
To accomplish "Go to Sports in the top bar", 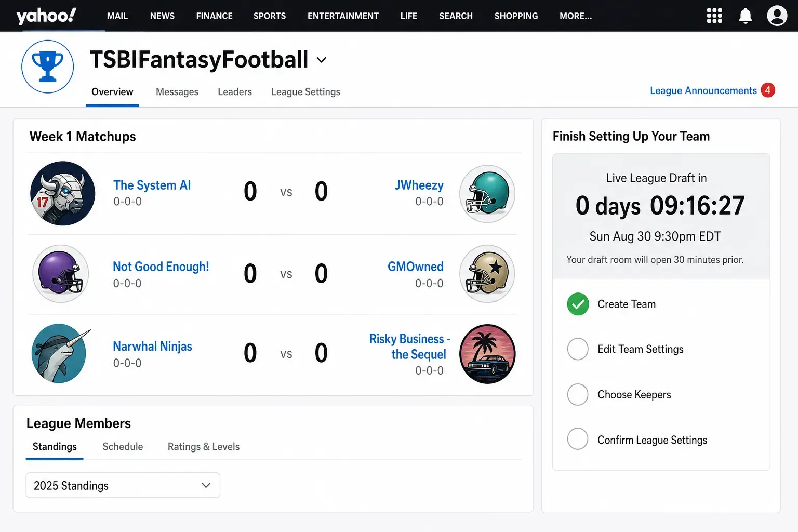I will coord(270,16).
